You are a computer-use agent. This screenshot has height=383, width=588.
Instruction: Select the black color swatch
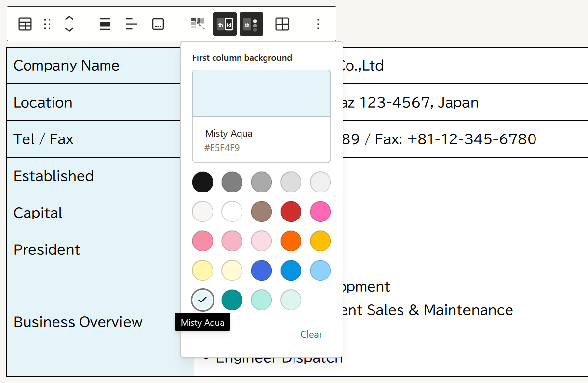203,182
